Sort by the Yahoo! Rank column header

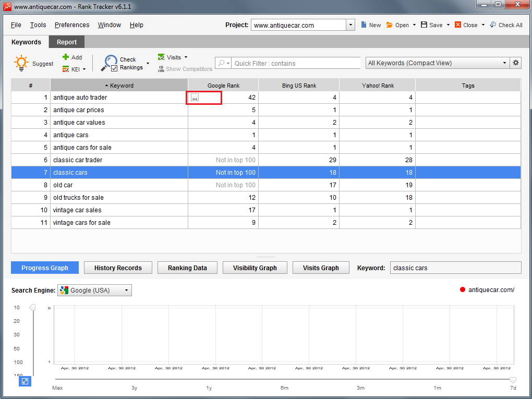pos(378,85)
